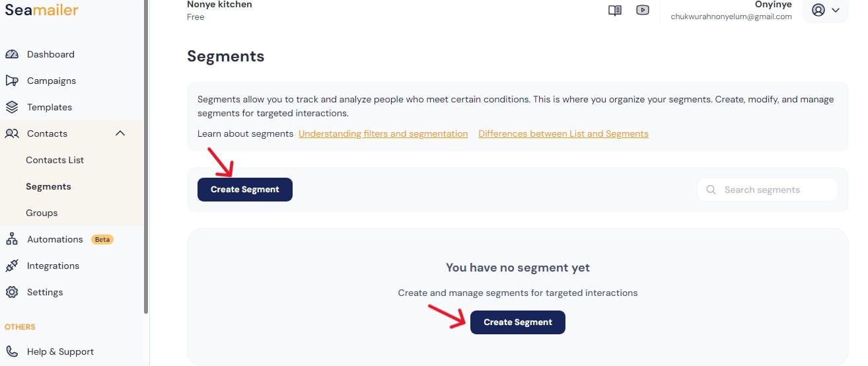The width and height of the screenshot is (868, 366).
Task: Click the Integrations plug icon
Action: [x=12, y=266]
